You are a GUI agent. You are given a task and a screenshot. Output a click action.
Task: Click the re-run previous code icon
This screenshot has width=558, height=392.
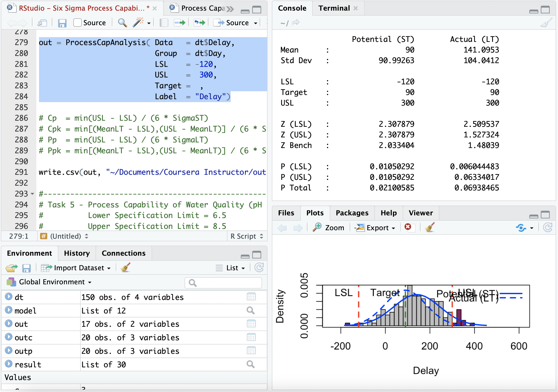pyautogui.click(x=200, y=23)
